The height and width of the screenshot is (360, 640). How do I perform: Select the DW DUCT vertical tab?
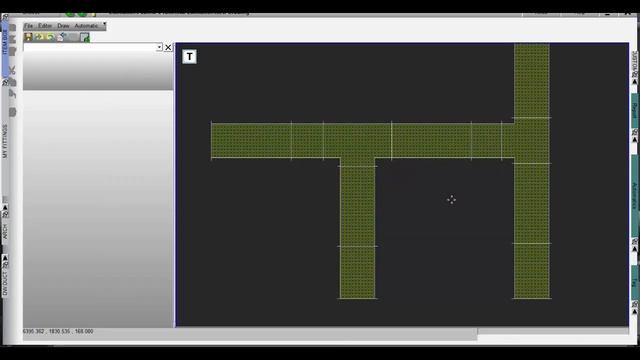(x=5, y=282)
